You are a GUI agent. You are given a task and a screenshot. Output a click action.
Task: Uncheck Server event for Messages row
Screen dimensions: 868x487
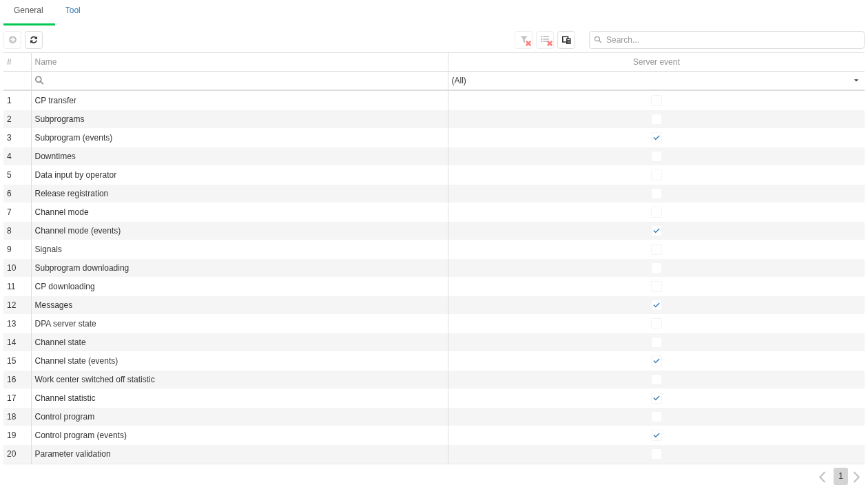(657, 305)
